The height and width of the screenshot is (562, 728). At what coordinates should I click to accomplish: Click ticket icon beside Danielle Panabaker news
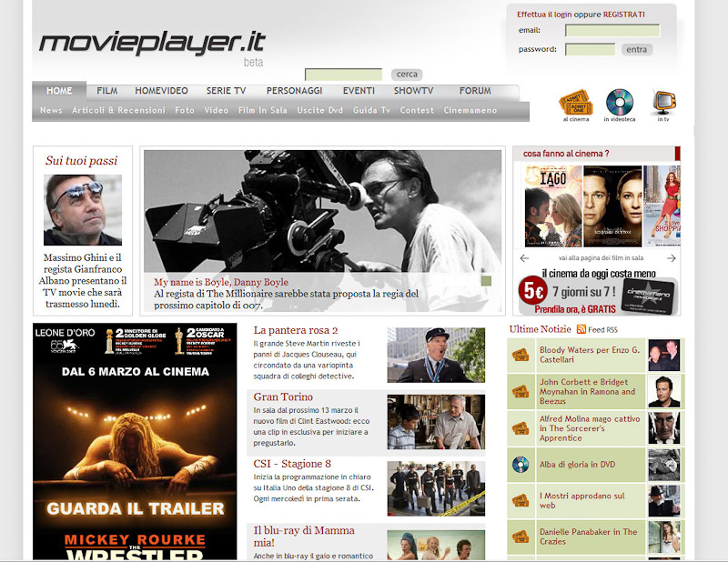[x=520, y=537]
